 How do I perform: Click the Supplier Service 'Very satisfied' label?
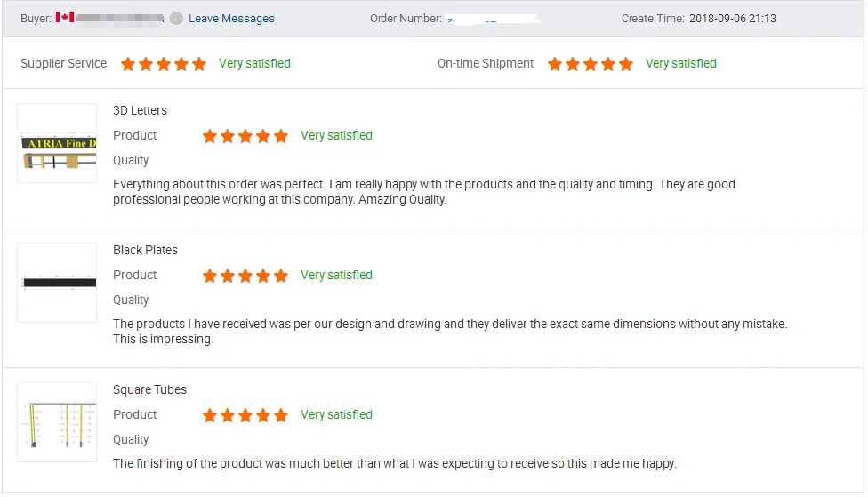pyautogui.click(x=254, y=64)
